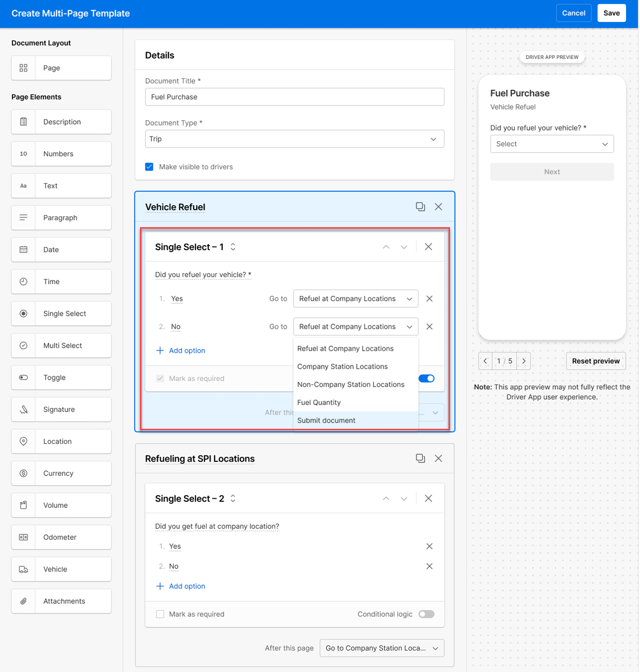The image size is (640, 672).
Task: Move Single Select – 1 down
Action: tap(404, 247)
